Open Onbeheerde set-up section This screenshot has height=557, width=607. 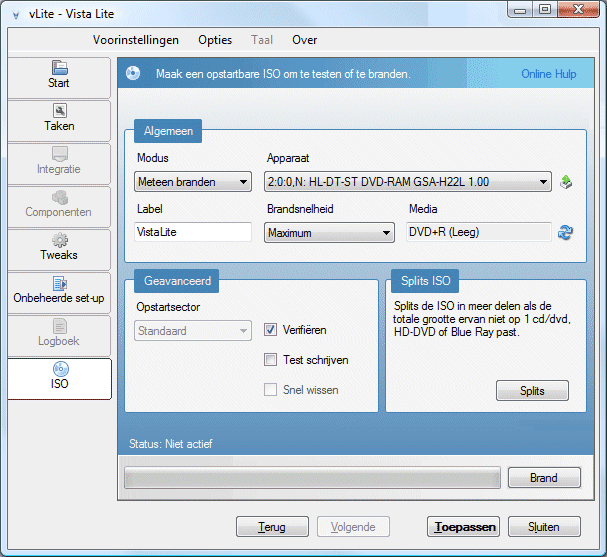point(59,292)
